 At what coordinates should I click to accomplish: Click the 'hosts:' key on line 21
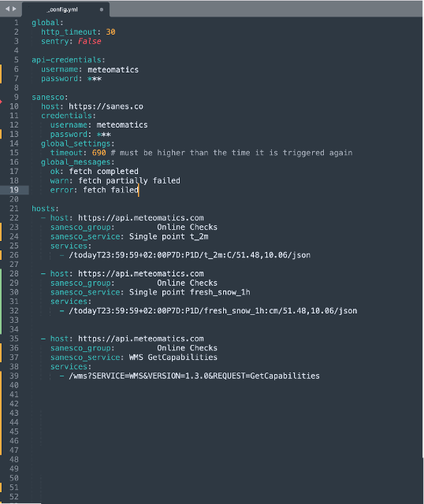[x=45, y=209]
